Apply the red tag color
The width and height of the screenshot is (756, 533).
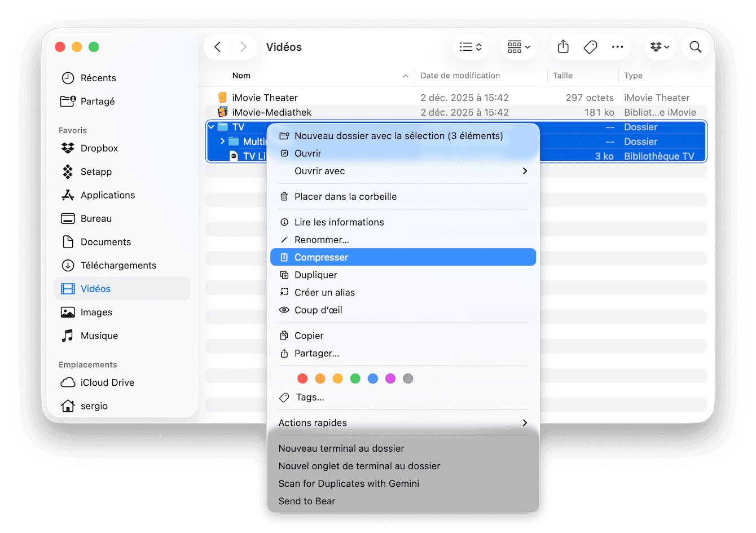point(302,378)
